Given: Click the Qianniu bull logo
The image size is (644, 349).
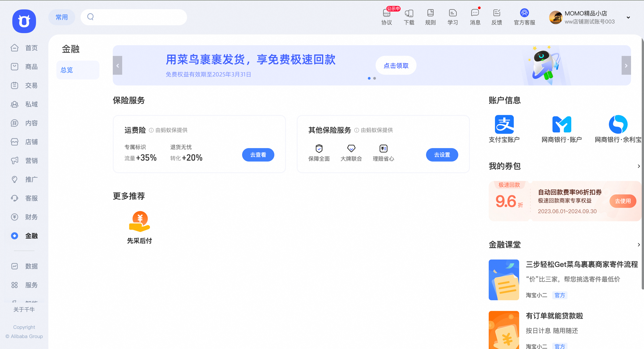Looking at the screenshot, I should point(24,21).
